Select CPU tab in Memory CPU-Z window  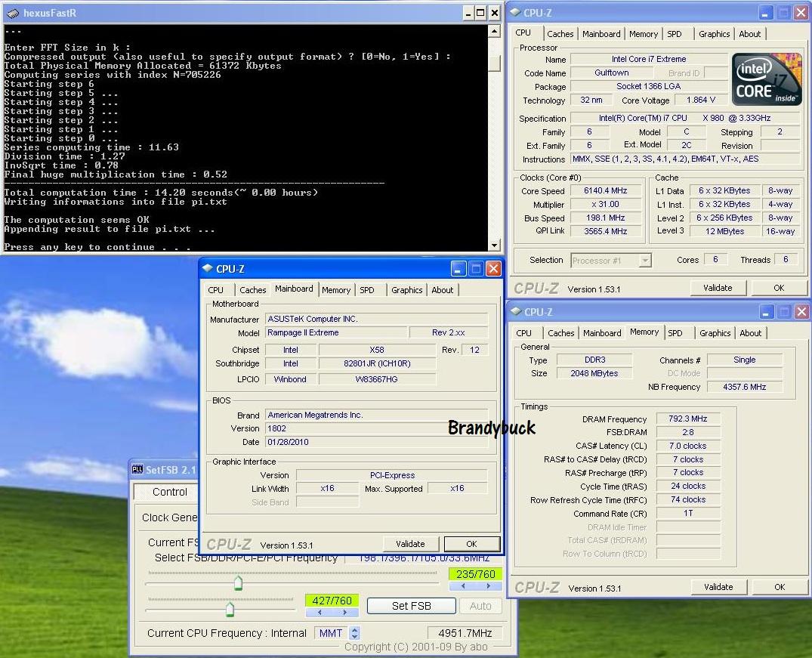[523, 333]
